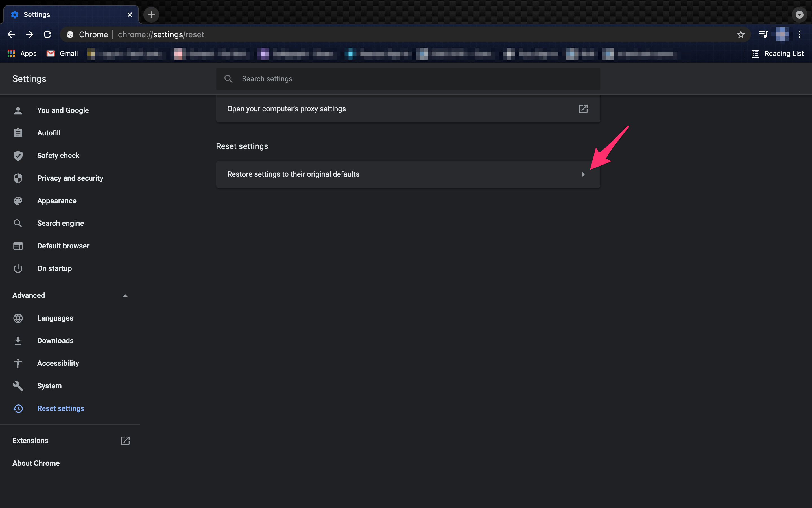
Task: Open Privacy and security settings
Action: coord(70,178)
